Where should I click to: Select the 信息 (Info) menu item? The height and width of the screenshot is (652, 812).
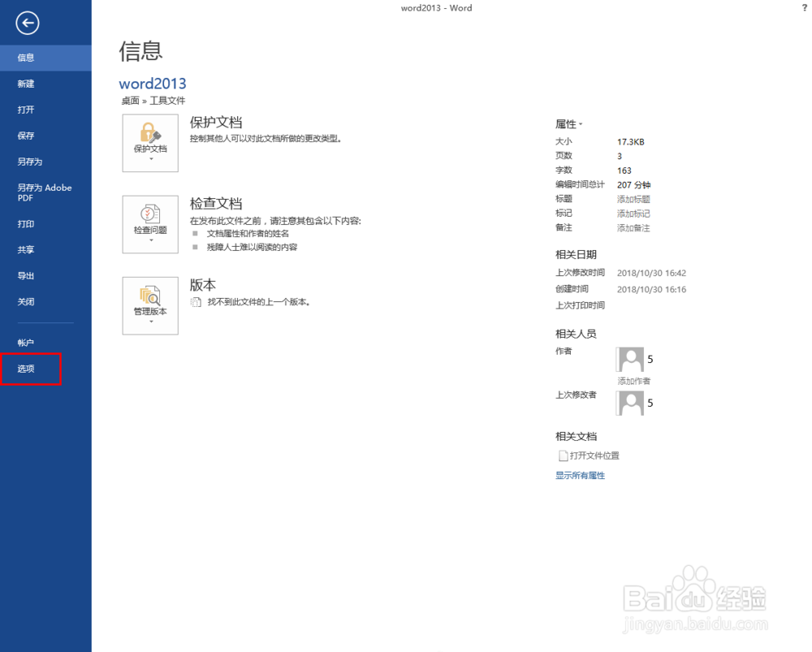coord(45,58)
